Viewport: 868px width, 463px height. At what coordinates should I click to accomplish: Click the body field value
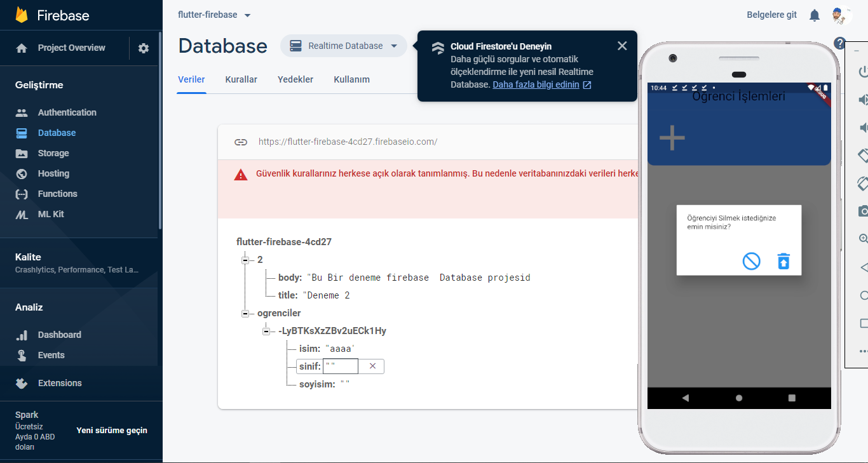[x=419, y=278]
